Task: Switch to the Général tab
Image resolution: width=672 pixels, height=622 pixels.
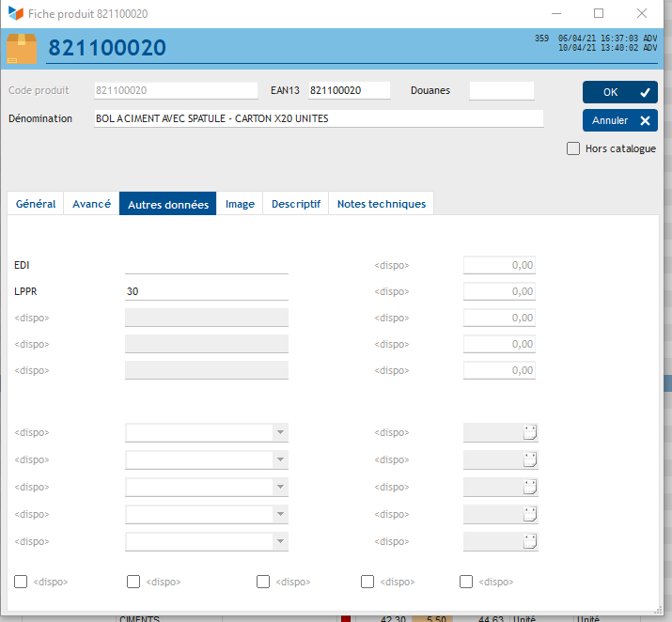Action: coord(36,204)
